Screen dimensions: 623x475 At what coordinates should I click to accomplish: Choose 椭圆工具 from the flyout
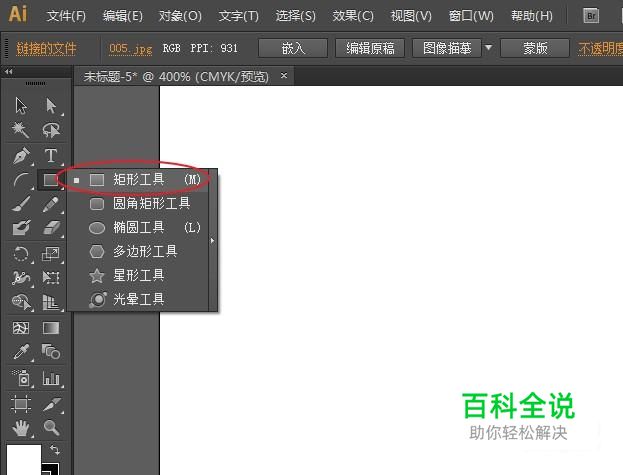(x=137, y=228)
